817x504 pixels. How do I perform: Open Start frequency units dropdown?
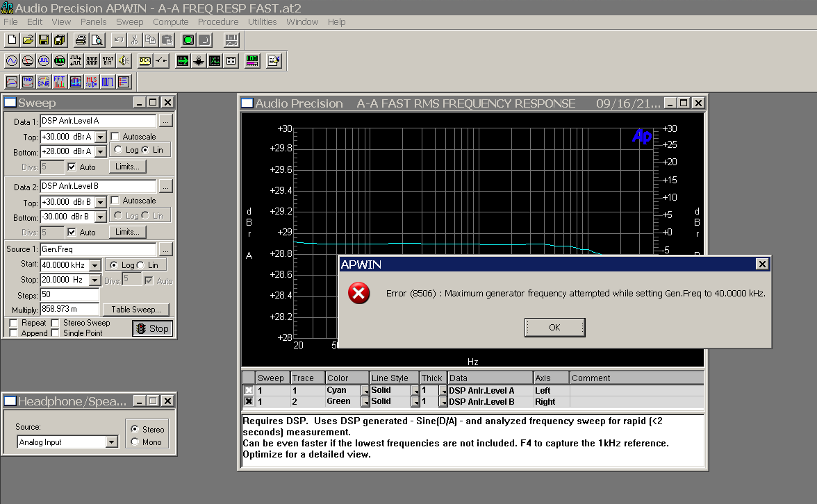[94, 265]
